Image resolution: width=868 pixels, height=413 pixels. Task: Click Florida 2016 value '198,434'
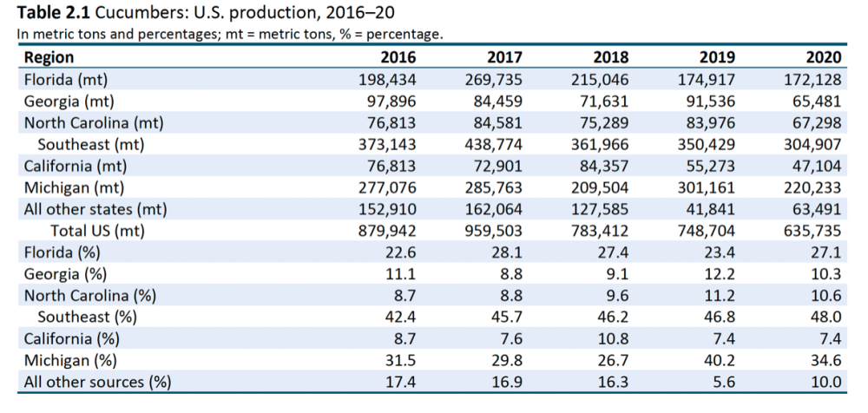pos(387,81)
